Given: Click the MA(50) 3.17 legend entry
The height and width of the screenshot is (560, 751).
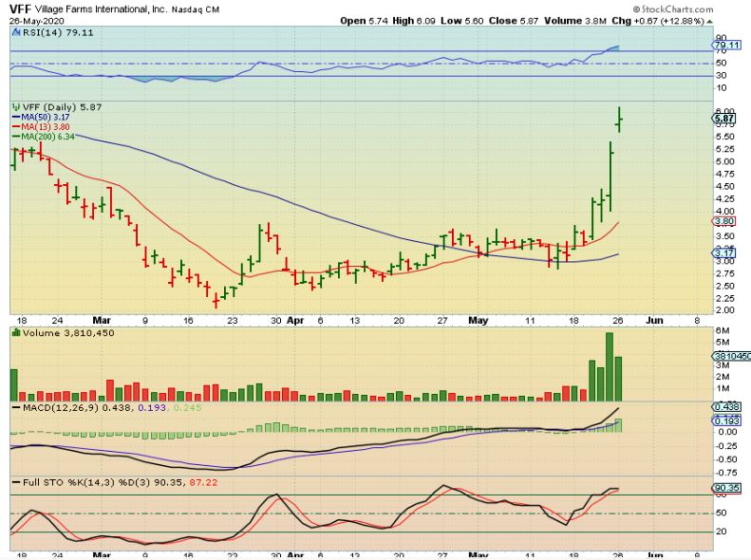Looking at the screenshot, I should (41, 118).
